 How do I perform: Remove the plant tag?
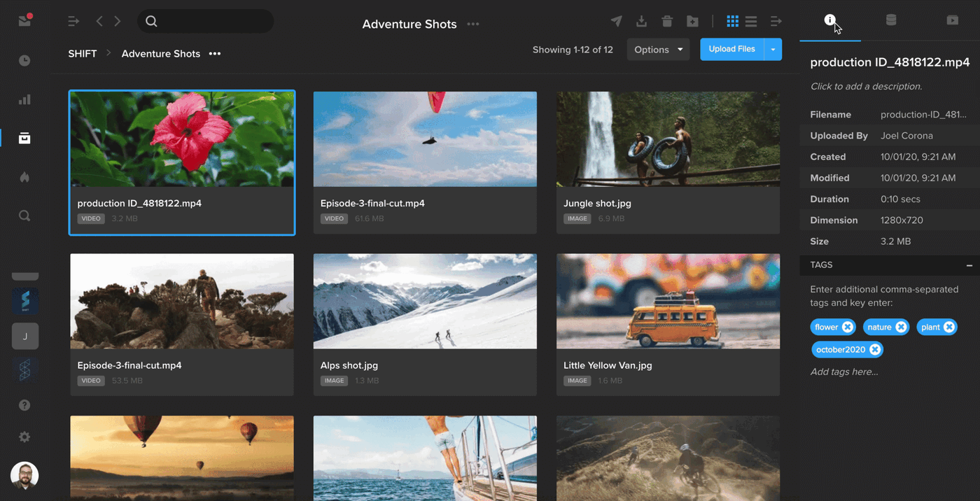coord(948,327)
